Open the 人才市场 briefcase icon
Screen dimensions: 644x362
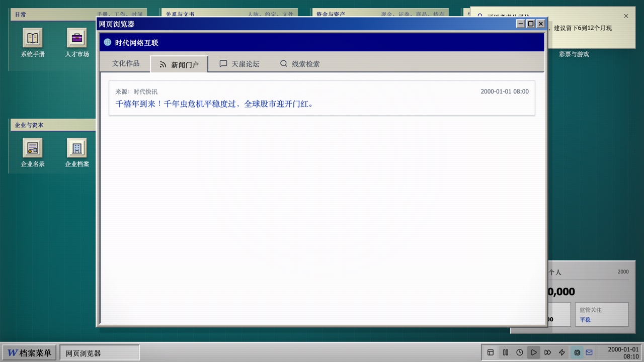pyautogui.click(x=77, y=43)
